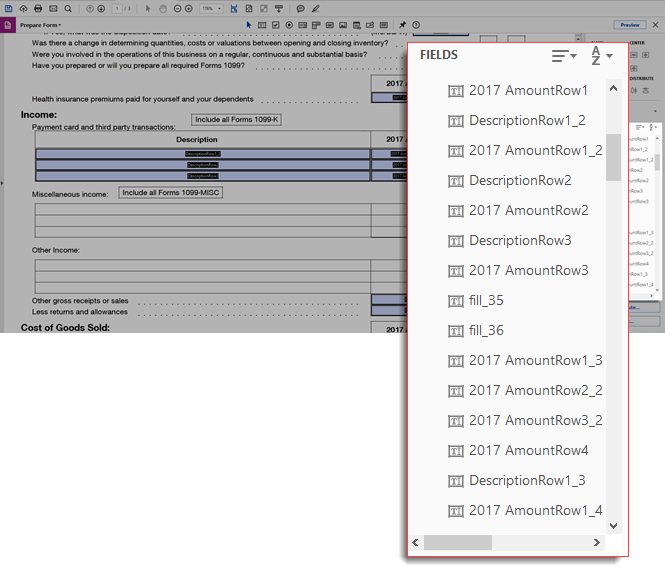Select DescriptionRow2 in Fields list

point(509,181)
